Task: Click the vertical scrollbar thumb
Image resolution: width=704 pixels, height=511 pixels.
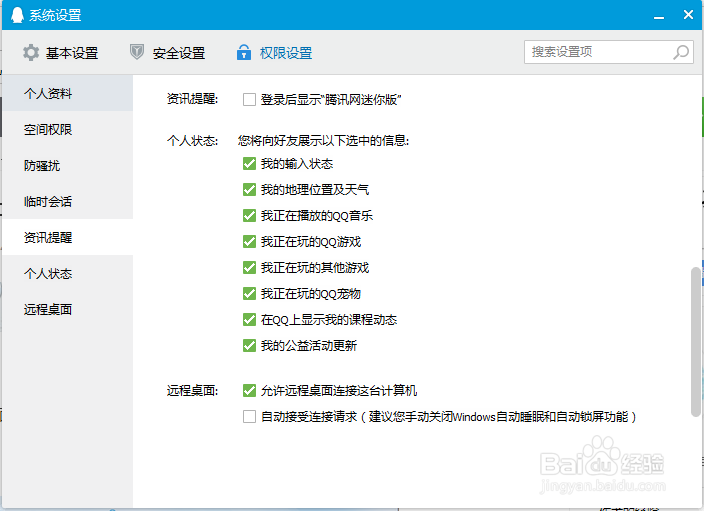Action: coord(695,342)
